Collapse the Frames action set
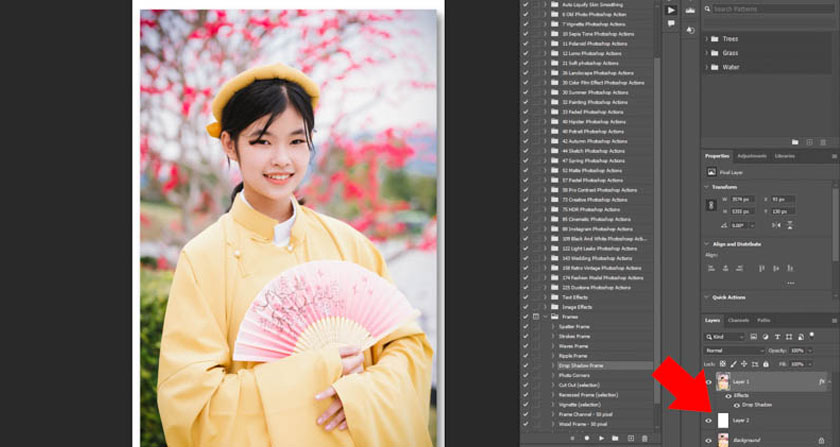Viewport: 840px width, 447px height. (x=545, y=316)
